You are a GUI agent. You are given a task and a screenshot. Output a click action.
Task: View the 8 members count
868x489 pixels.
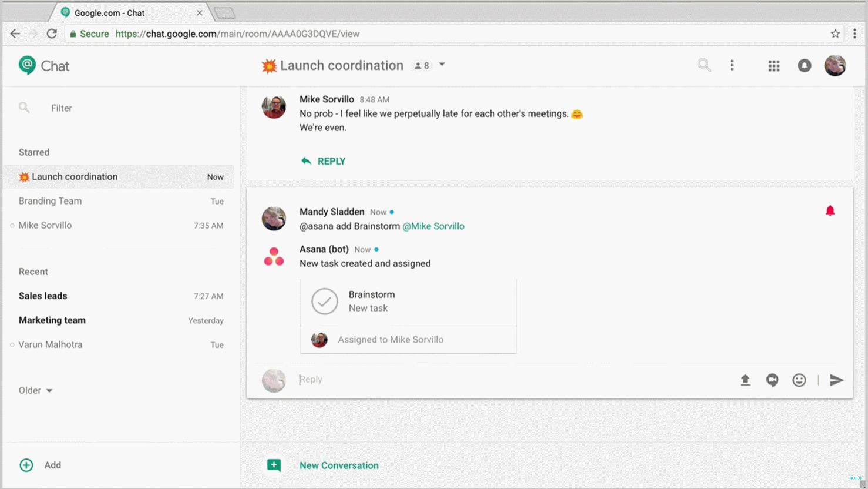click(422, 65)
